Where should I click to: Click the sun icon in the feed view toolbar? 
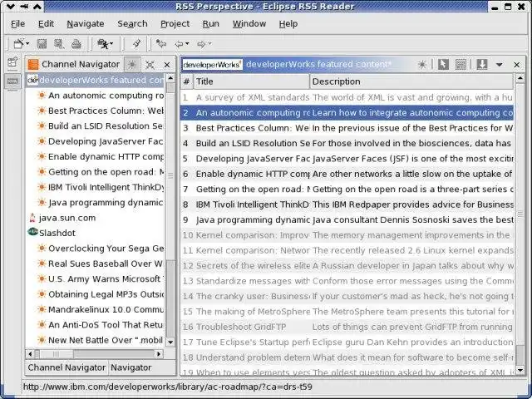pyautogui.click(x=421, y=65)
